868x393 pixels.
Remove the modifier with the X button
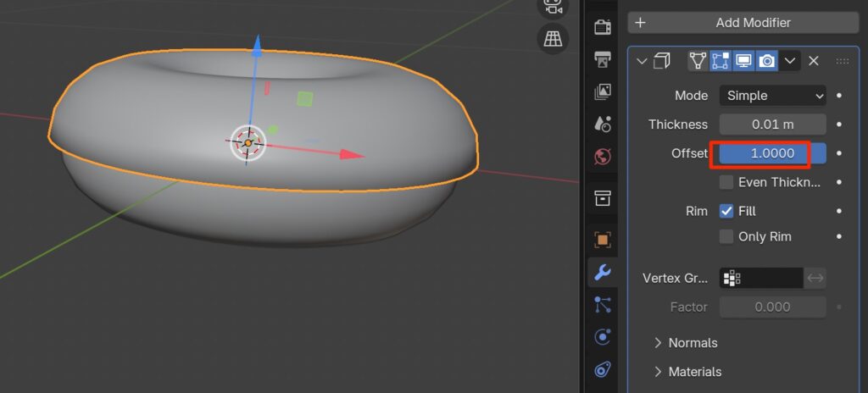(x=813, y=61)
